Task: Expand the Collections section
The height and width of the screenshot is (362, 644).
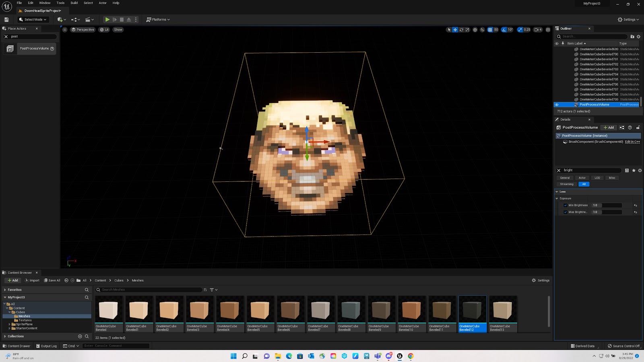Action: coord(5,336)
